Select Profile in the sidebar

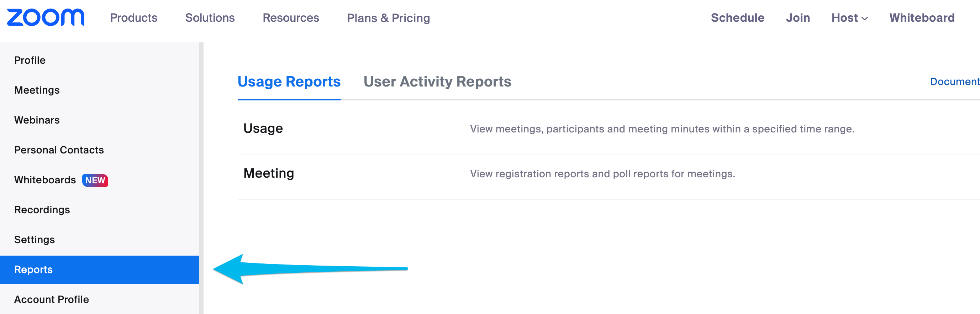coord(30,60)
